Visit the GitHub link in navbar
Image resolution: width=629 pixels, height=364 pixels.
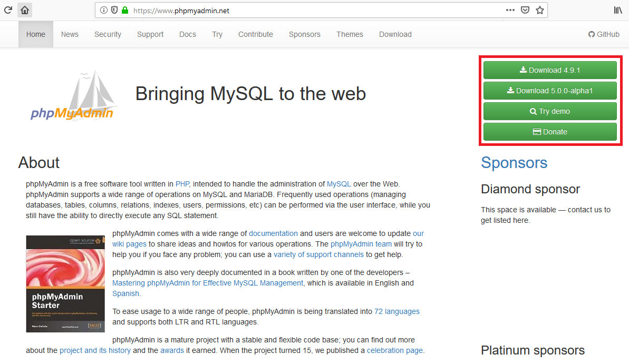pos(604,34)
